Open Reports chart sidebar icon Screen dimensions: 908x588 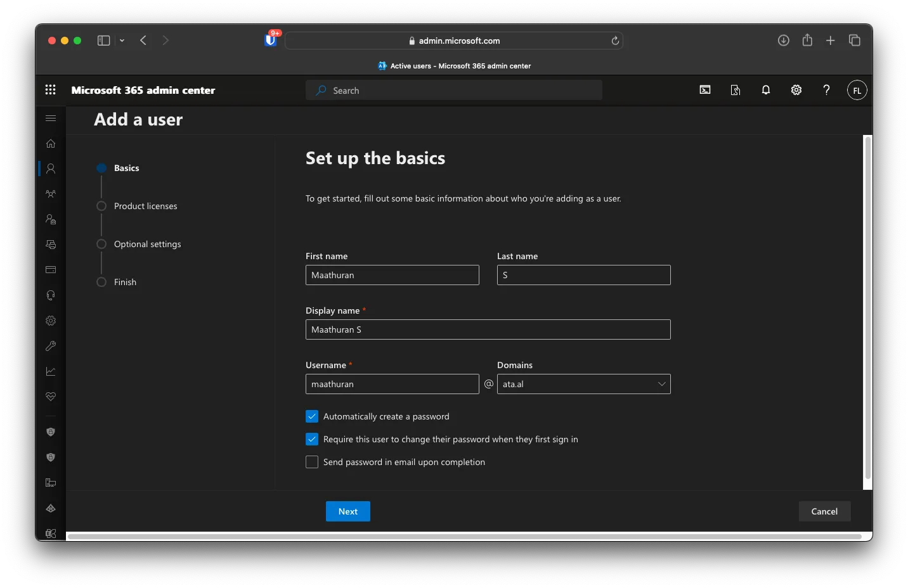pos(51,371)
